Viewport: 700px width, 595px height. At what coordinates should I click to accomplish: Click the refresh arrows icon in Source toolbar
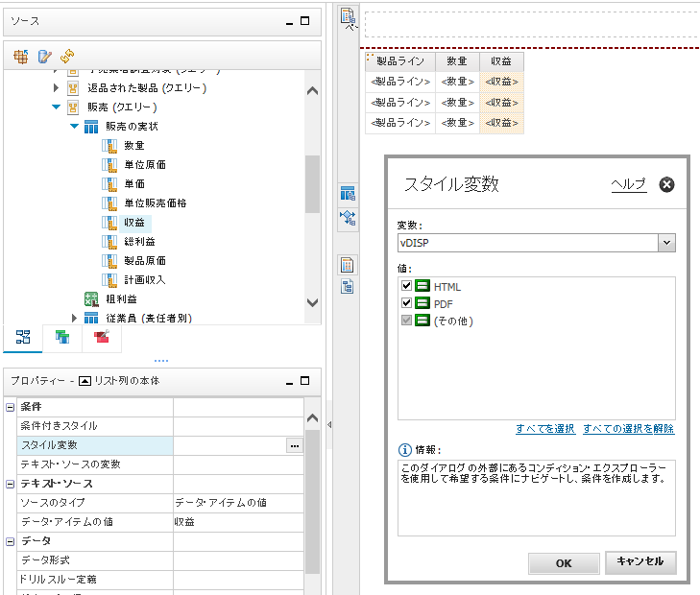(x=67, y=57)
